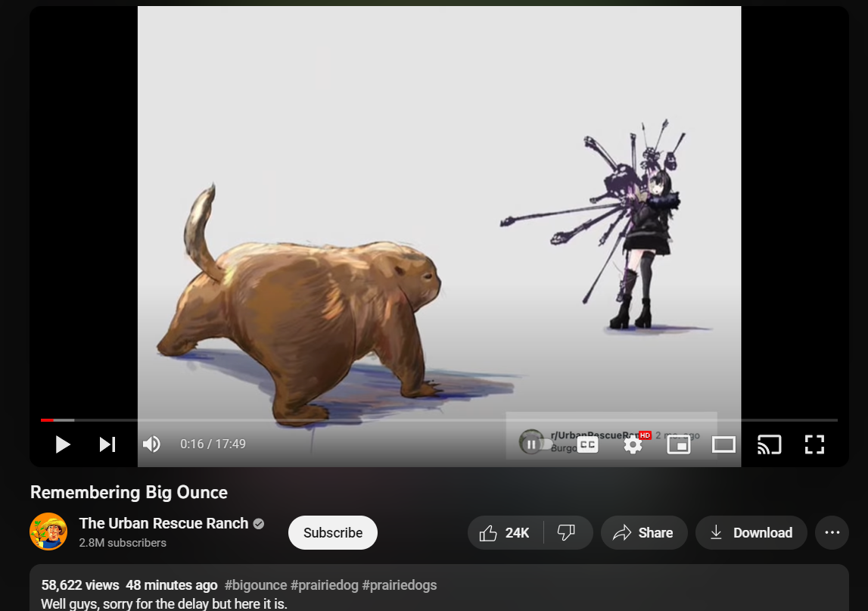
Task: Switch to theater mode
Action: pyautogui.click(x=723, y=444)
